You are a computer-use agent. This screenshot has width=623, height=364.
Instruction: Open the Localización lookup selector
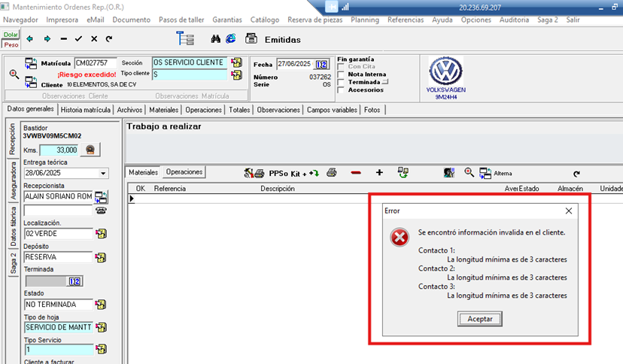[101, 234]
